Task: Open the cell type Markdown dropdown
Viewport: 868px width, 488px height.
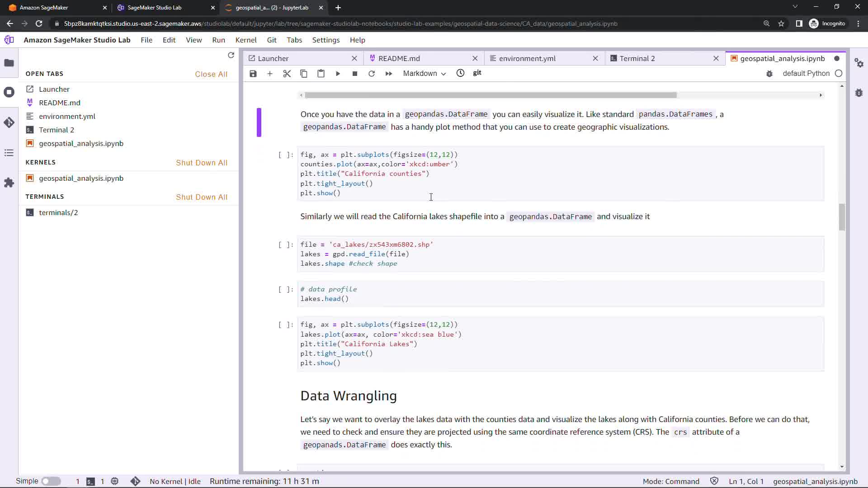Action: click(424, 74)
